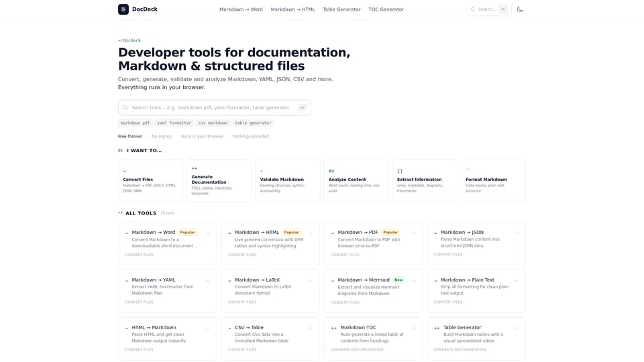Viewport: 644px width, 362px height.
Task: Open Markdown → HTML in top navigation
Action: pyautogui.click(x=293, y=9)
